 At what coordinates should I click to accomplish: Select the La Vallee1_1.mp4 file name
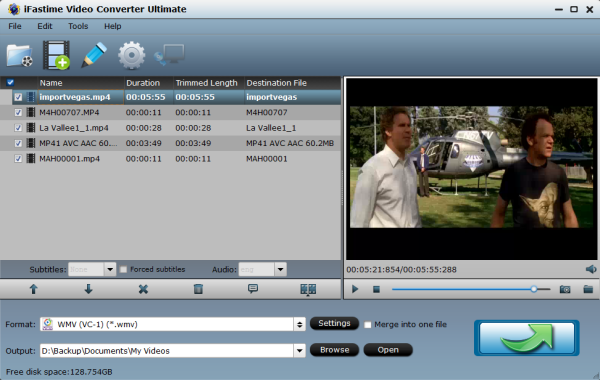click(x=74, y=128)
